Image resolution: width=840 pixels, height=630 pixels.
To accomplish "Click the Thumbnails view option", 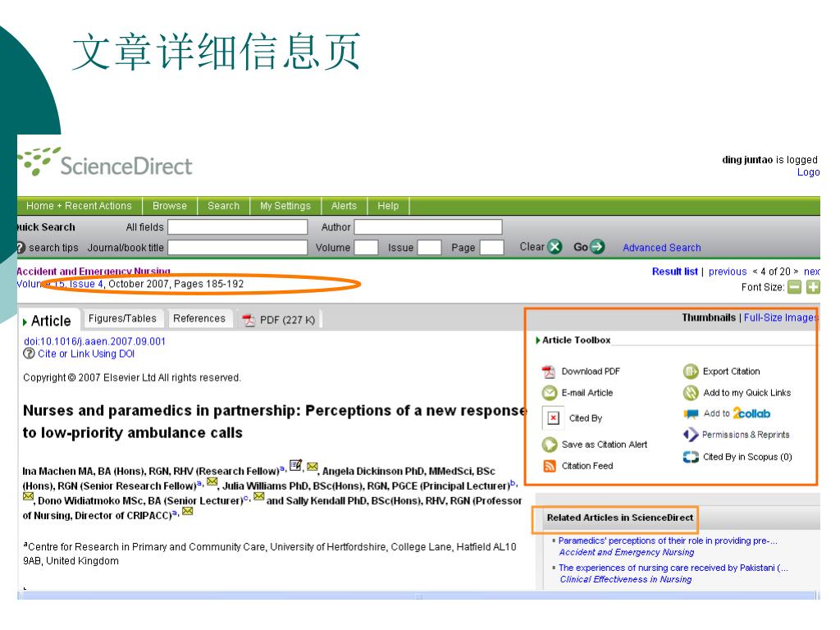I will tap(709, 317).
